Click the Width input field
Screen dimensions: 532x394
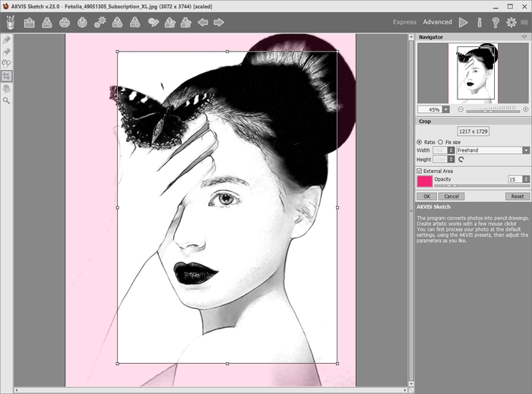(x=440, y=150)
